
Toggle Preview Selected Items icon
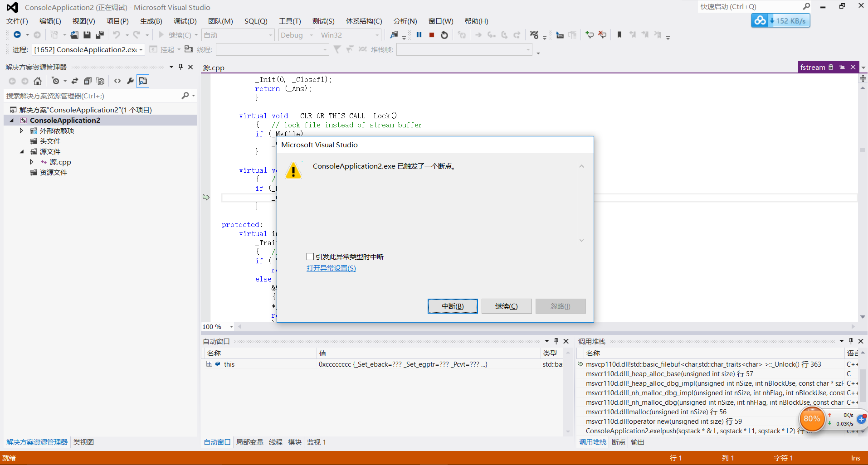click(143, 81)
